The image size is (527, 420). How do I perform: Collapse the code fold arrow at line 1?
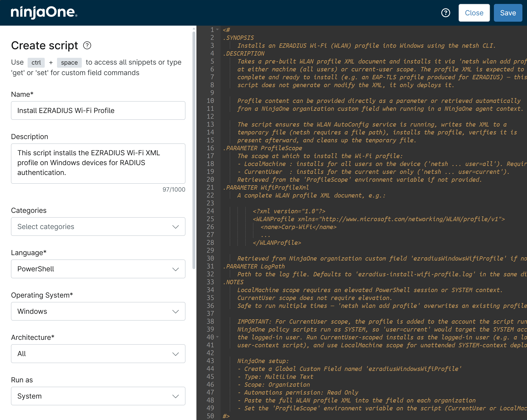click(x=217, y=30)
